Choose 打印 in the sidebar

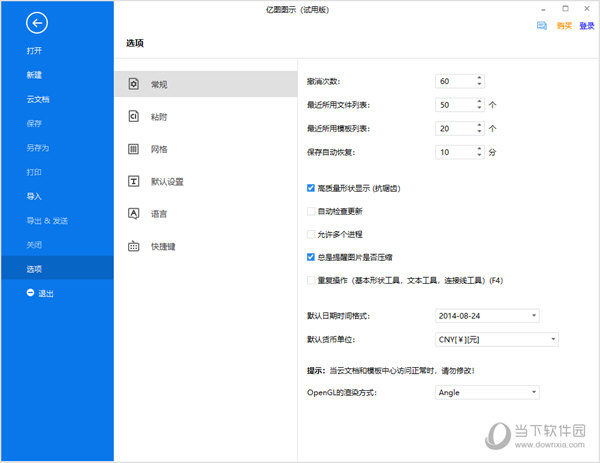(x=34, y=172)
